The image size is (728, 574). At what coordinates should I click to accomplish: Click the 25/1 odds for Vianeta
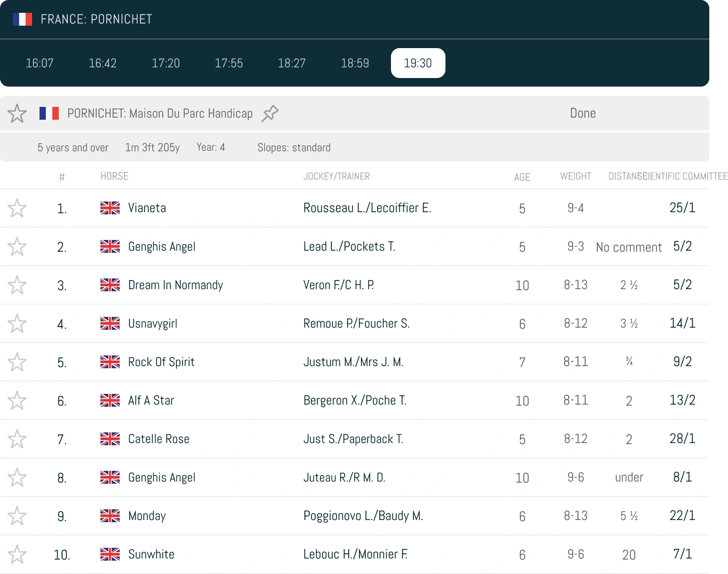click(x=683, y=207)
